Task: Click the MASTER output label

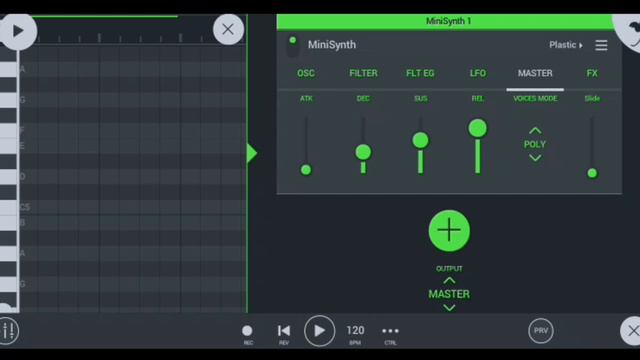Action: pyautogui.click(x=449, y=294)
